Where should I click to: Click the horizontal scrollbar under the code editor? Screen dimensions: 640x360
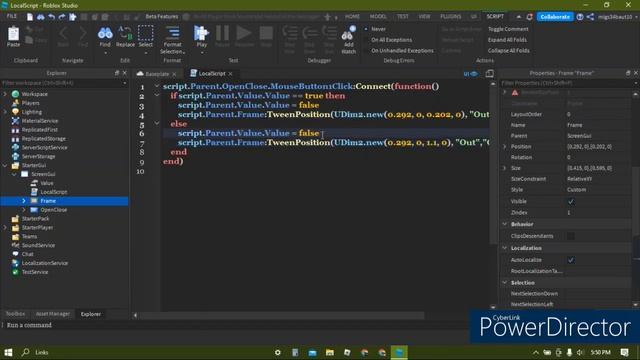[282, 315]
